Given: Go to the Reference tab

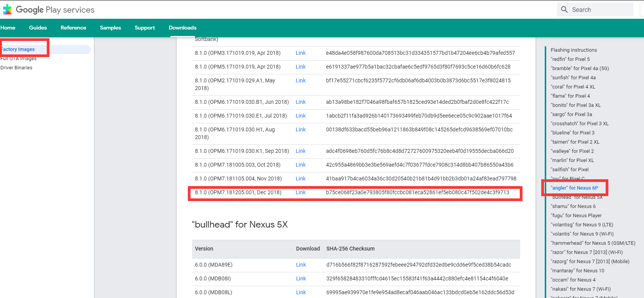Looking at the screenshot, I should tap(73, 28).
